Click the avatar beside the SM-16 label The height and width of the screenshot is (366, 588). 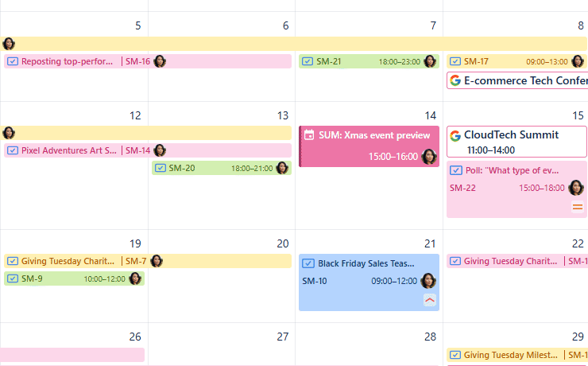coord(160,61)
